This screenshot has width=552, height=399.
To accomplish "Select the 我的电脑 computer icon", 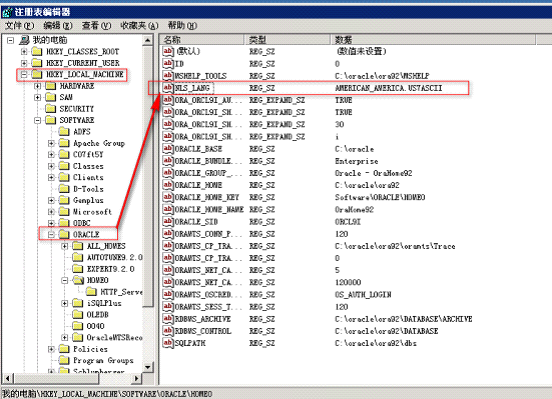I will 24,40.
